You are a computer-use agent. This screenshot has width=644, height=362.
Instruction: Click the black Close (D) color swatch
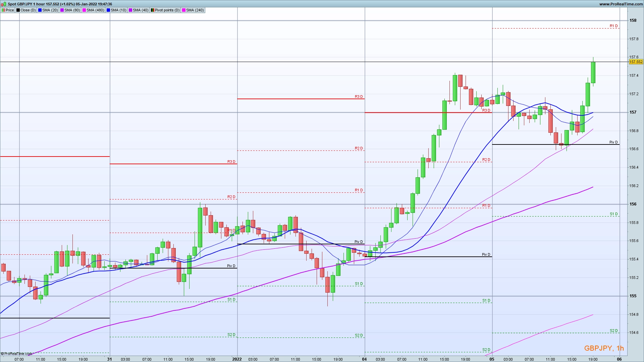coord(18,10)
